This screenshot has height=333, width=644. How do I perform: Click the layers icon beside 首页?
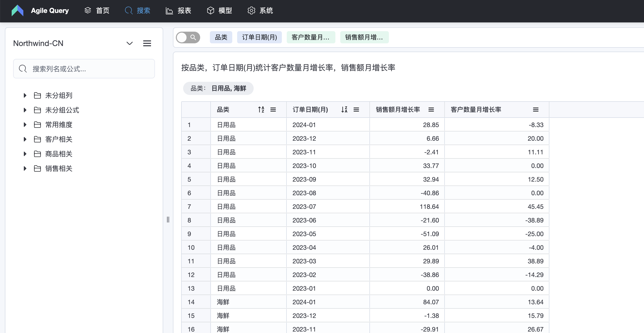coord(88,10)
